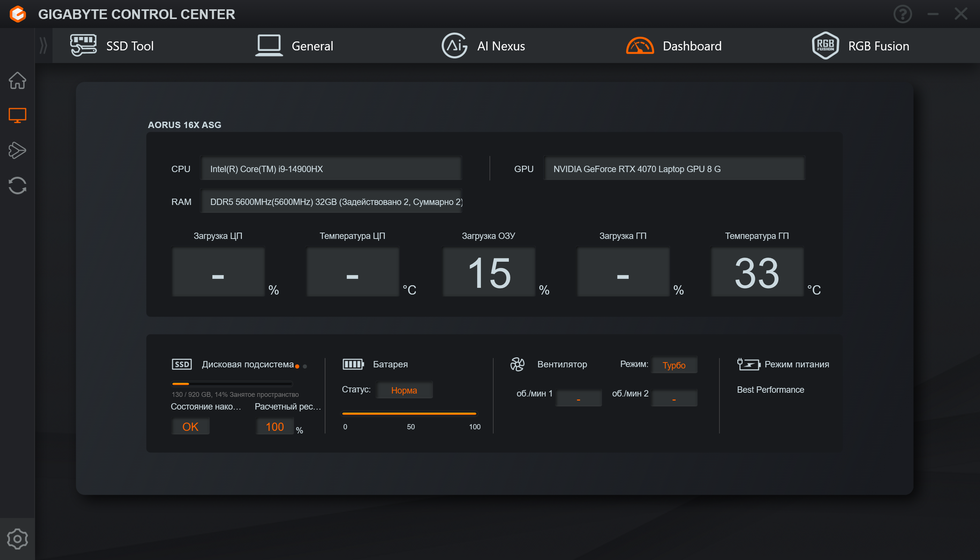This screenshot has width=980, height=560.
Task: Expand the collapsed tab strip chevron
Action: pos(43,46)
